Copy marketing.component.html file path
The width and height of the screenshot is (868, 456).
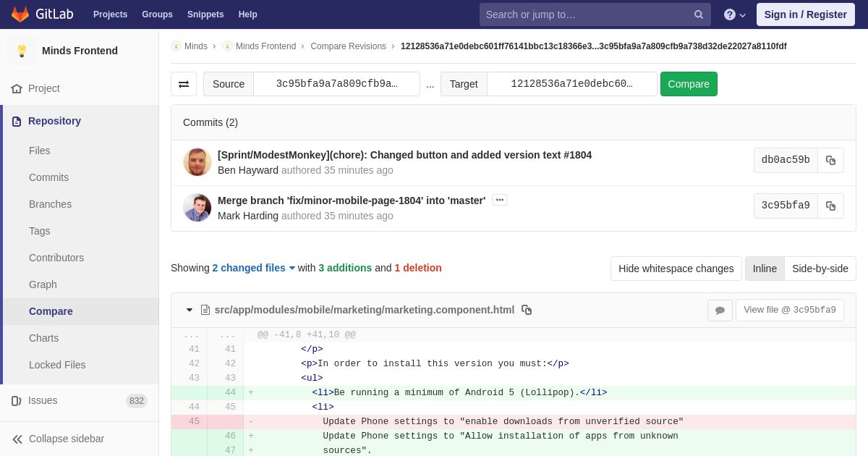pyautogui.click(x=527, y=310)
